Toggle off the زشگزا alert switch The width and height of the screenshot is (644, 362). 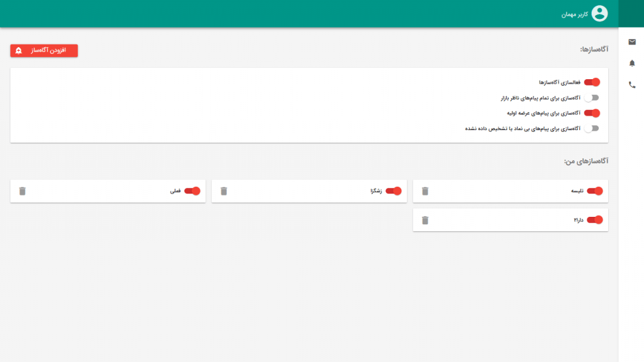click(x=393, y=191)
